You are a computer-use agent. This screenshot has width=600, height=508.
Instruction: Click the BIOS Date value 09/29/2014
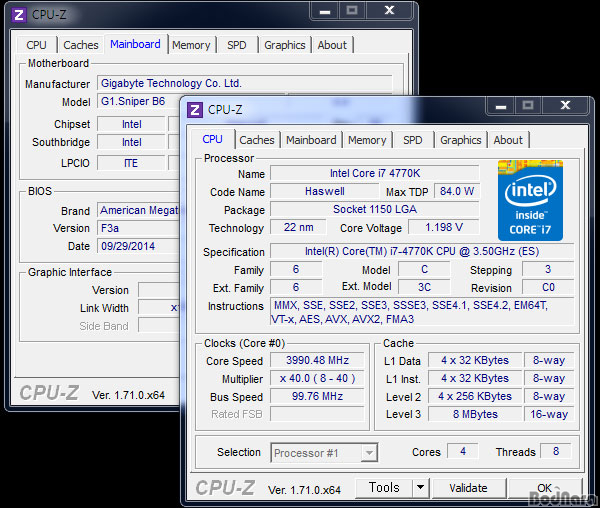tap(138, 246)
